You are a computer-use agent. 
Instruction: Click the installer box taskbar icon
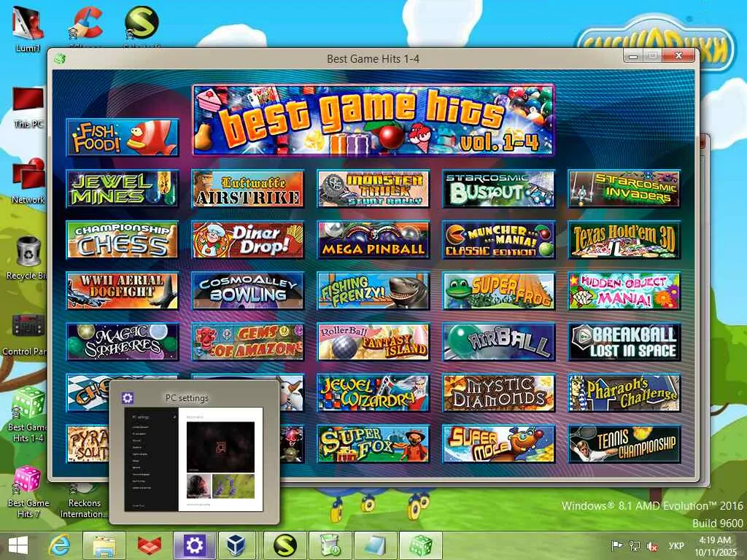(x=330, y=545)
